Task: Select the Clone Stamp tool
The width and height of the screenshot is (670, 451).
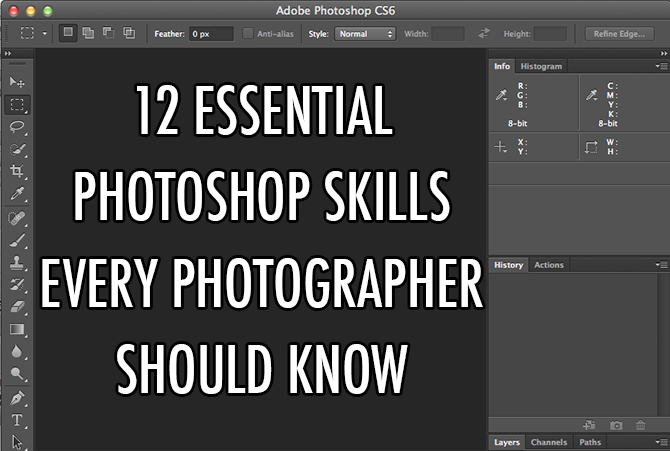Action: click(17, 264)
